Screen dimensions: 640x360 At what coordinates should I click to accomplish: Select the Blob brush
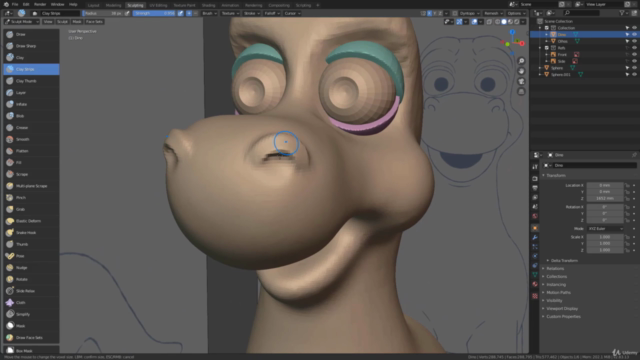31,116
